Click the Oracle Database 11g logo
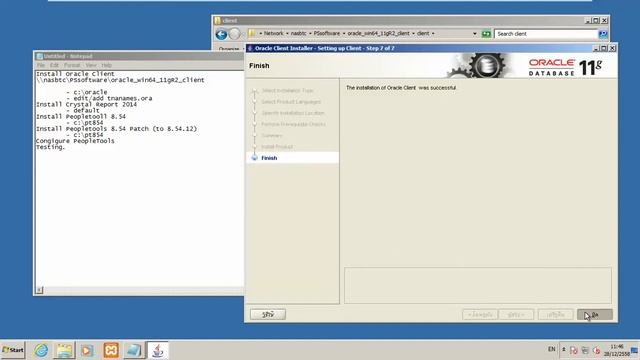Image resolution: width=640 pixels, height=360 pixels. coord(565,67)
